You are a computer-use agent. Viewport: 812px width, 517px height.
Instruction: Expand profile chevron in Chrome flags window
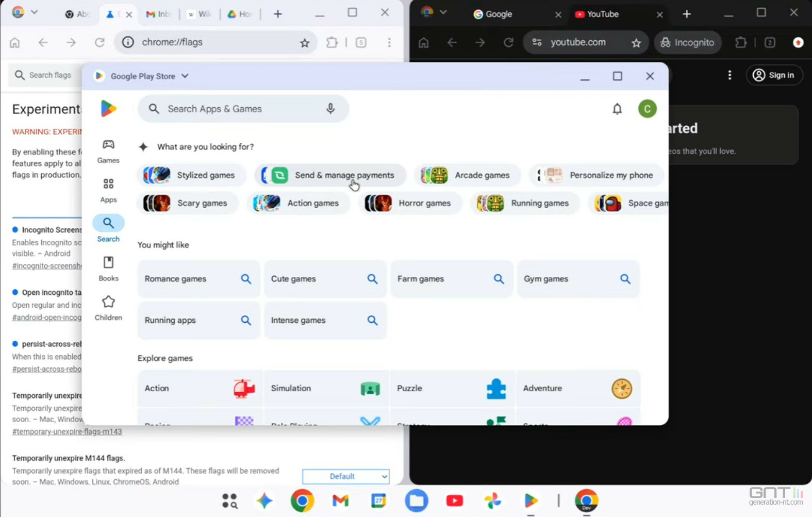(x=35, y=12)
